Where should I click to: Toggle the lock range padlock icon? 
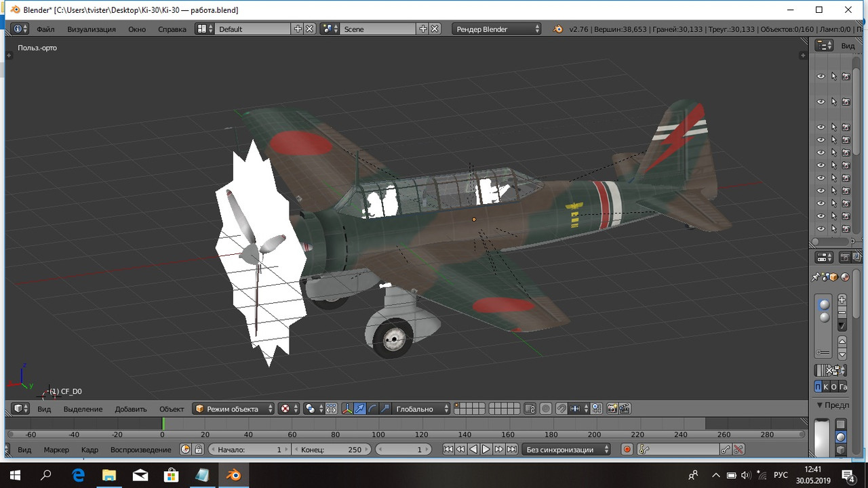click(199, 449)
